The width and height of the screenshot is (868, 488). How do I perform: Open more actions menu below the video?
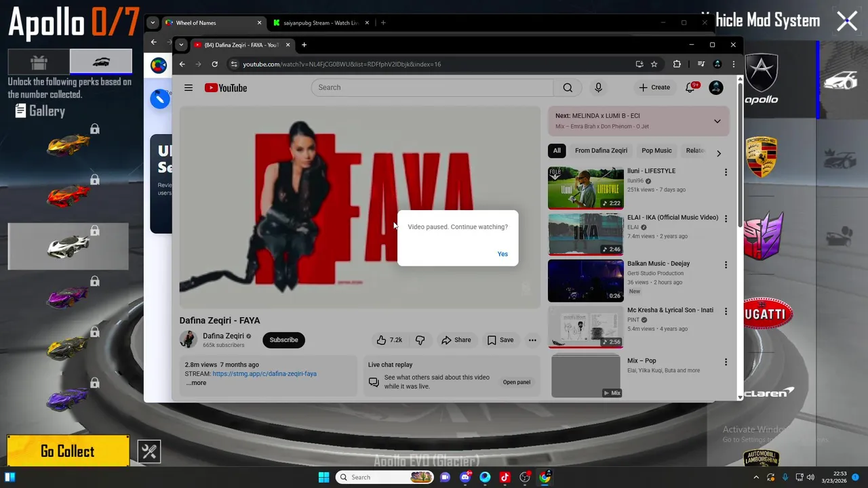tap(532, 340)
